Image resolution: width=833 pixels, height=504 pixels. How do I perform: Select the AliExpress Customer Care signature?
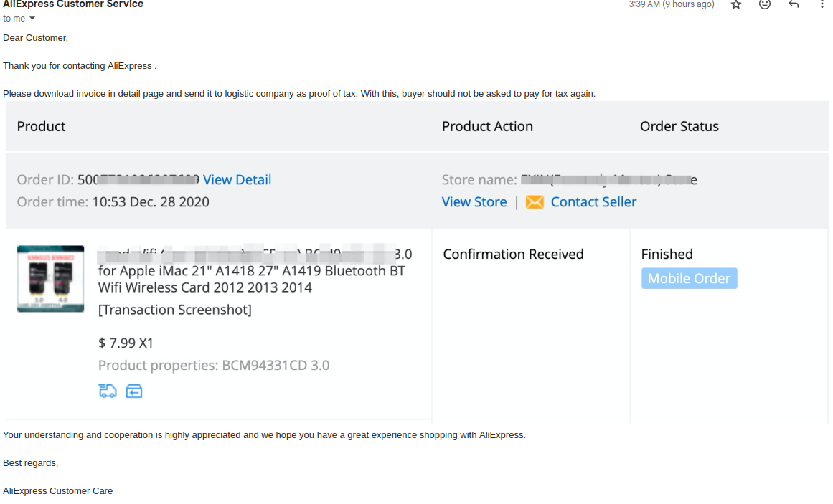pyautogui.click(x=57, y=490)
